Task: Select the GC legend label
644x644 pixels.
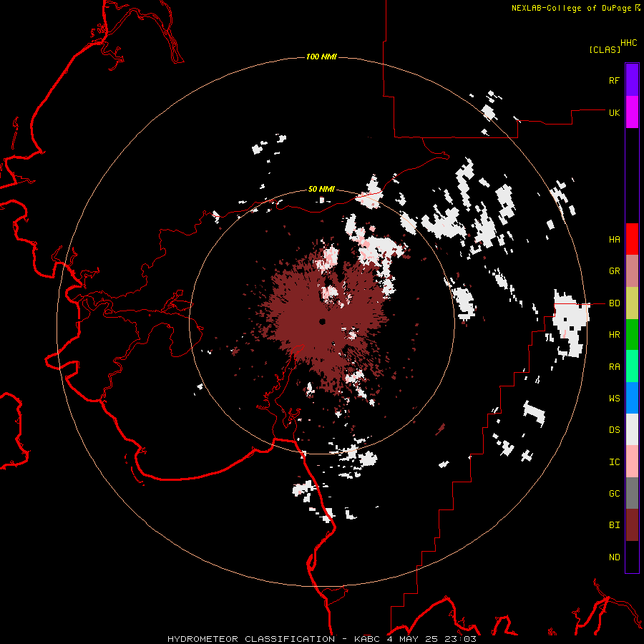Action: point(614,493)
